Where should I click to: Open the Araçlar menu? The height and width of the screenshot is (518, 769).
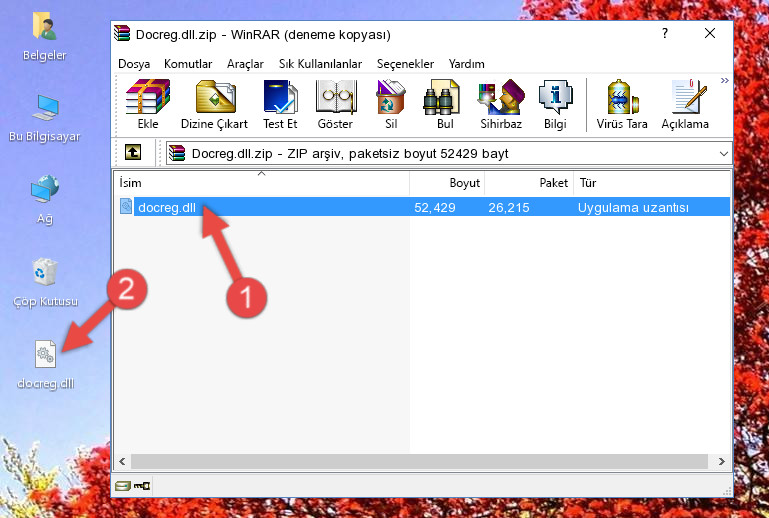click(245, 64)
